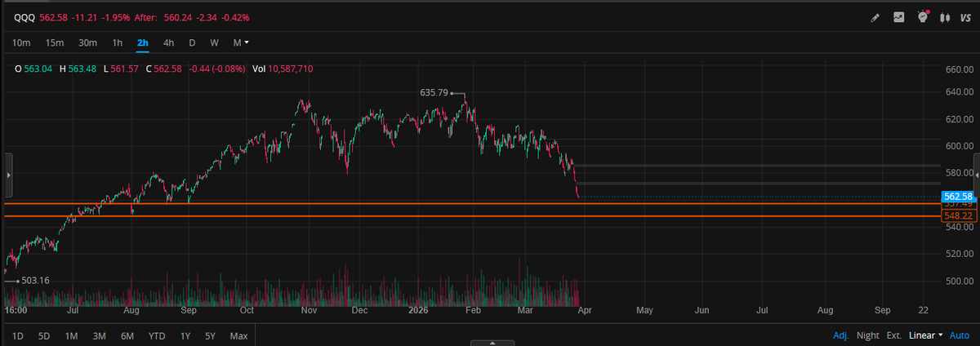Open the M interval dropdown
The image size is (980, 346).
[240, 42]
